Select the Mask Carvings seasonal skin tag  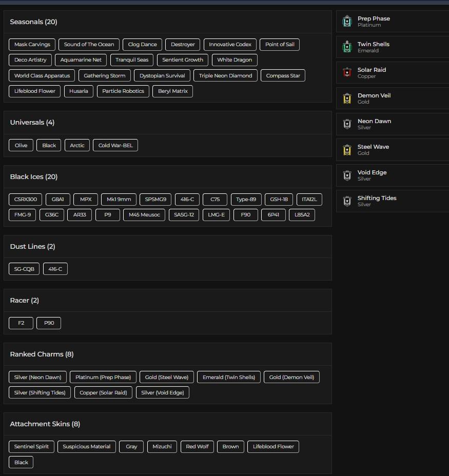click(x=32, y=45)
